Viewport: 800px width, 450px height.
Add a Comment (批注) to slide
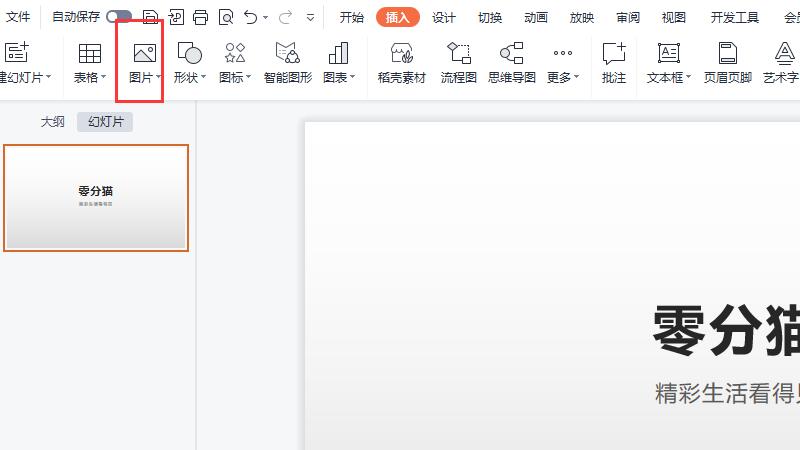pos(613,62)
